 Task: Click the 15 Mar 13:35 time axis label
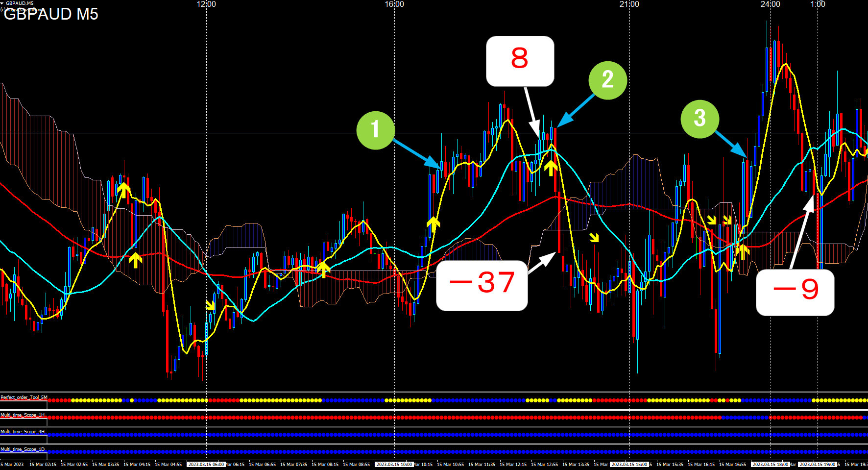[x=576, y=464]
